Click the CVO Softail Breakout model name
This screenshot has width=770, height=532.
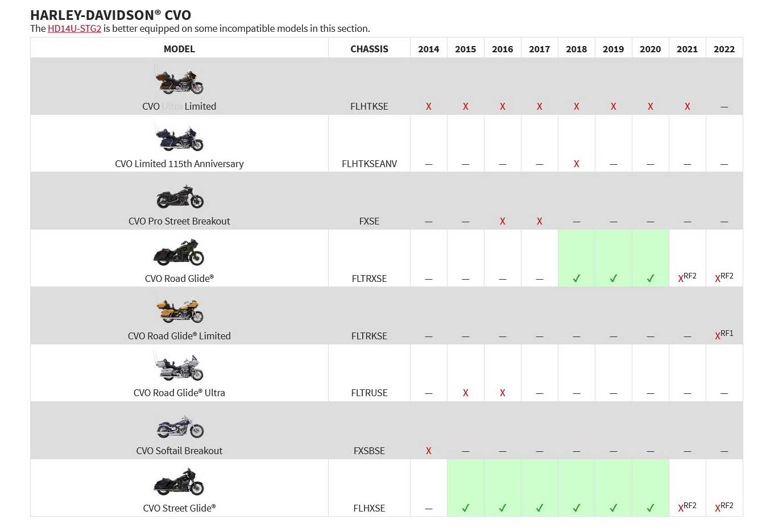pyautogui.click(x=179, y=451)
